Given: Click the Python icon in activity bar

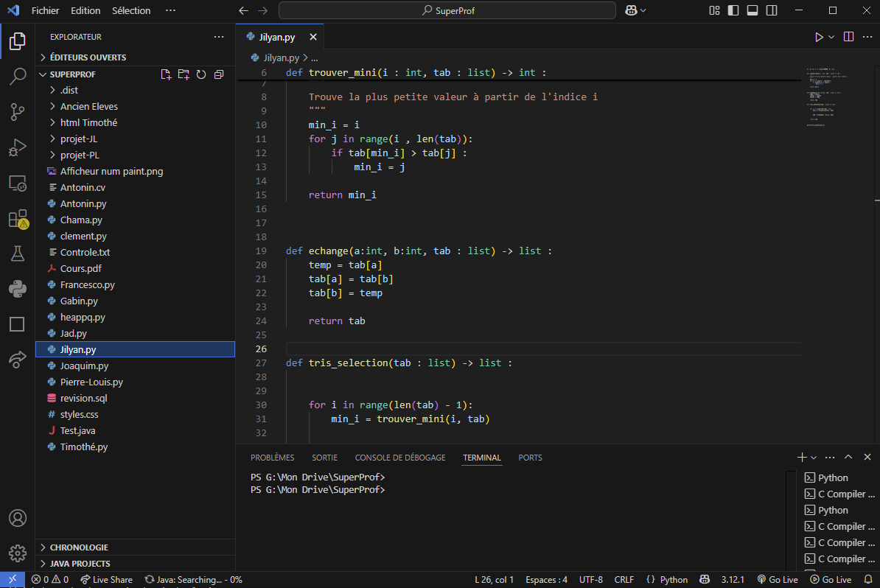Looking at the screenshot, I should tap(17, 289).
